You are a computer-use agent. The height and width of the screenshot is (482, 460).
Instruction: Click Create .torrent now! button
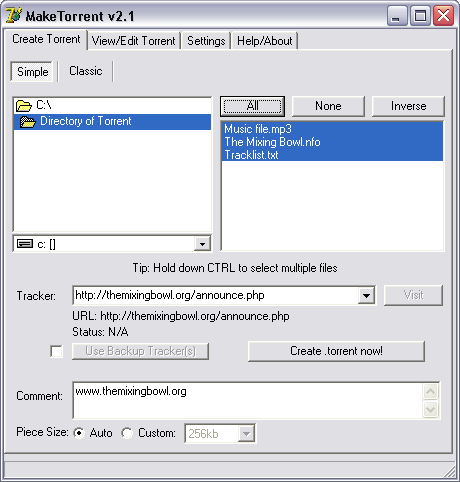pyautogui.click(x=336, y=351)
